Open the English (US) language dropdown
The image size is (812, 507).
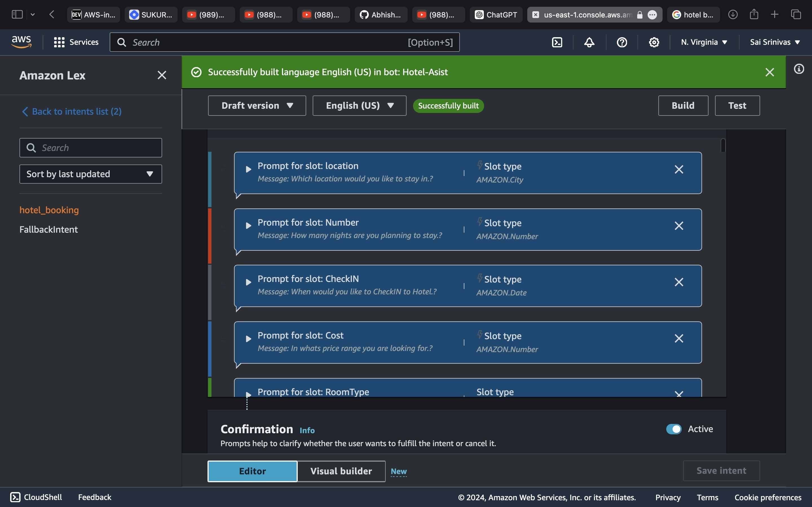pos(359,106)
